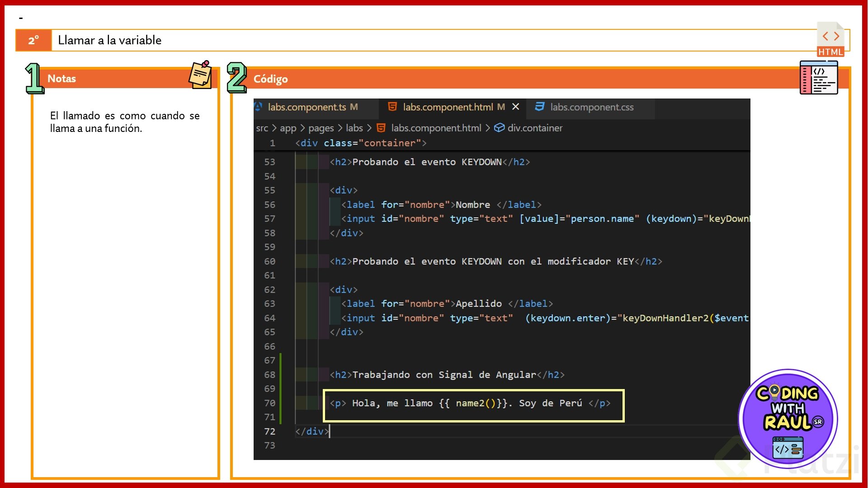Click the HTML5 icon in the breadcrumb
This screenshot has width=868, height=488.
pos(381,128)
